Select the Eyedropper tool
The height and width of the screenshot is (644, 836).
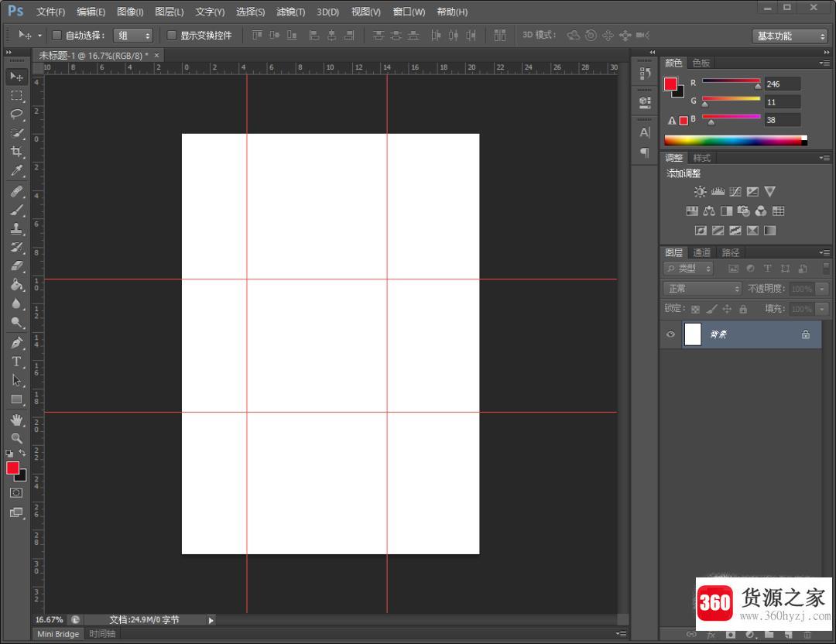16,170
